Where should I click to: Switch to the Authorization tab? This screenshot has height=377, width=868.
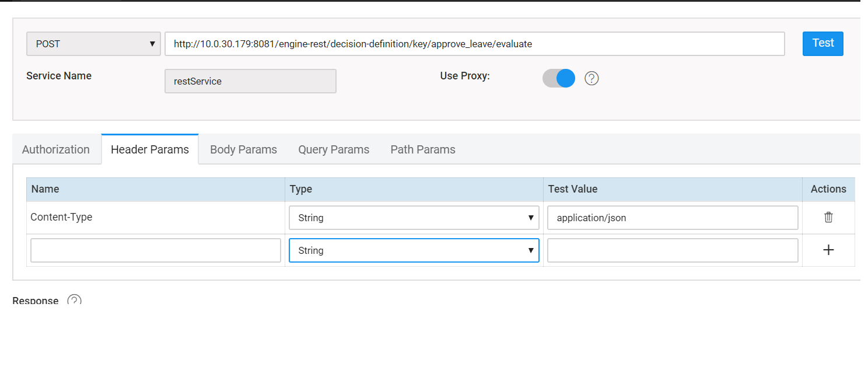point(56,149)
